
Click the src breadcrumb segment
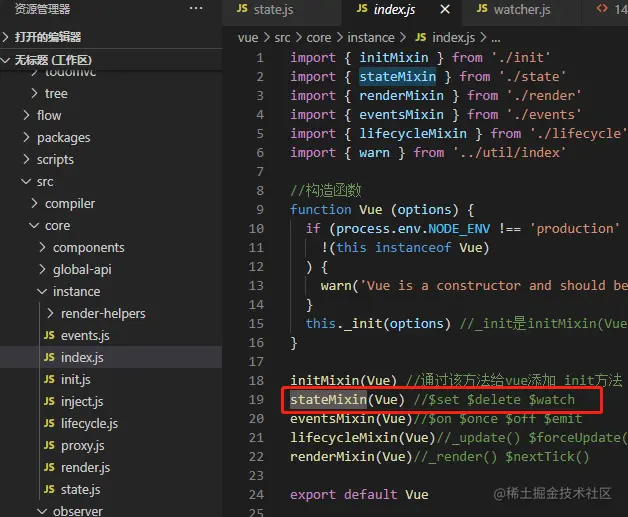282,38
